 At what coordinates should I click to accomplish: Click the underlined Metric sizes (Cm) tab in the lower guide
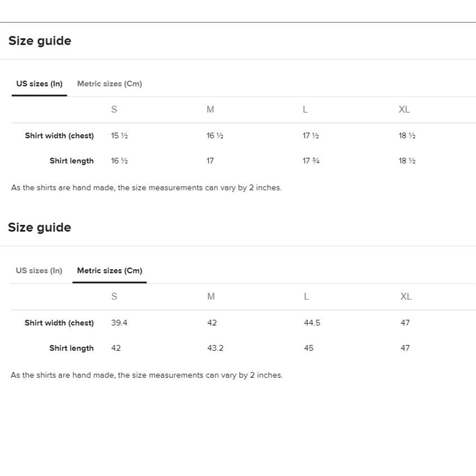coord(109,270)
